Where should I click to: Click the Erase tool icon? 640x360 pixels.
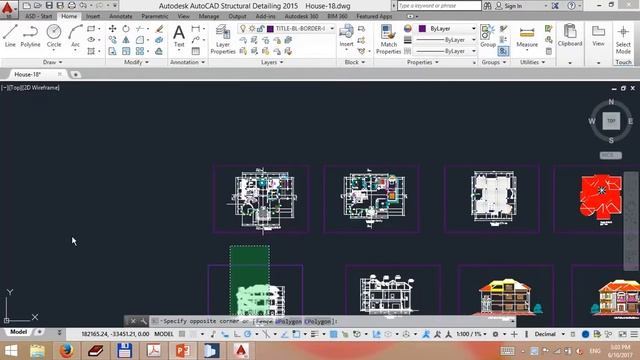point(159,29)
